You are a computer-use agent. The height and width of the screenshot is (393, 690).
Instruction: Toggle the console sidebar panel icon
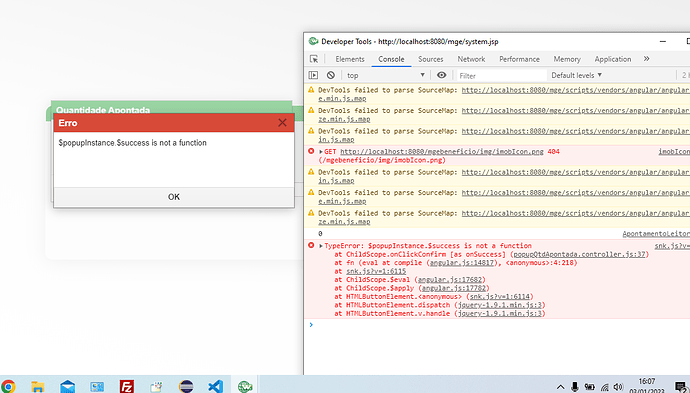(x=313, y=75)
